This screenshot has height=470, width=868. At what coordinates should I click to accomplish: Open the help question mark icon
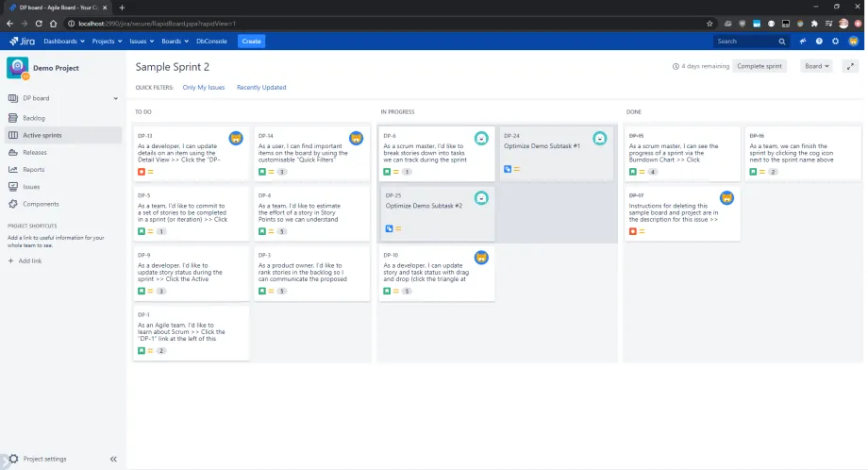click(x=819, y=42)
